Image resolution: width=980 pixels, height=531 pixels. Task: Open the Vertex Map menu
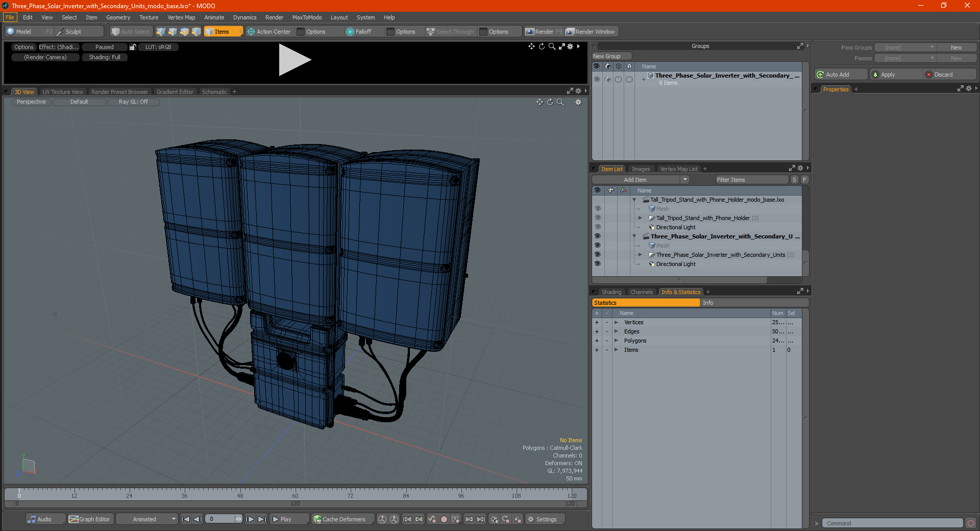(181, 17)
